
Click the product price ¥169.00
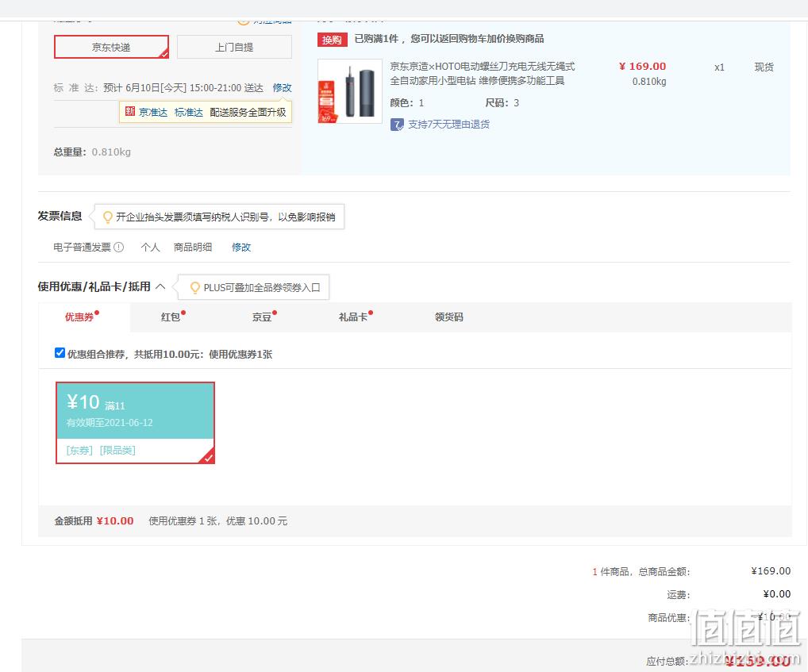[642, 67]
